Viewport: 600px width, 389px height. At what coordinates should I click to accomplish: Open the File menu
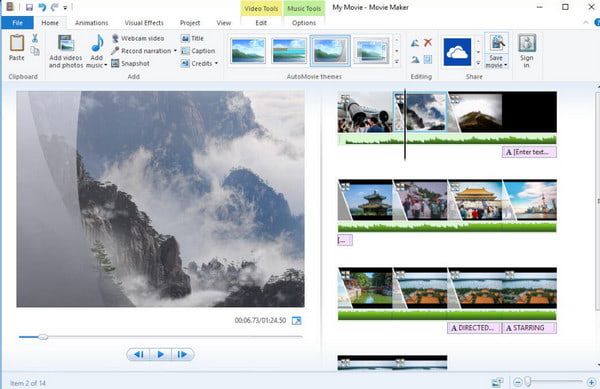[18, 23]
